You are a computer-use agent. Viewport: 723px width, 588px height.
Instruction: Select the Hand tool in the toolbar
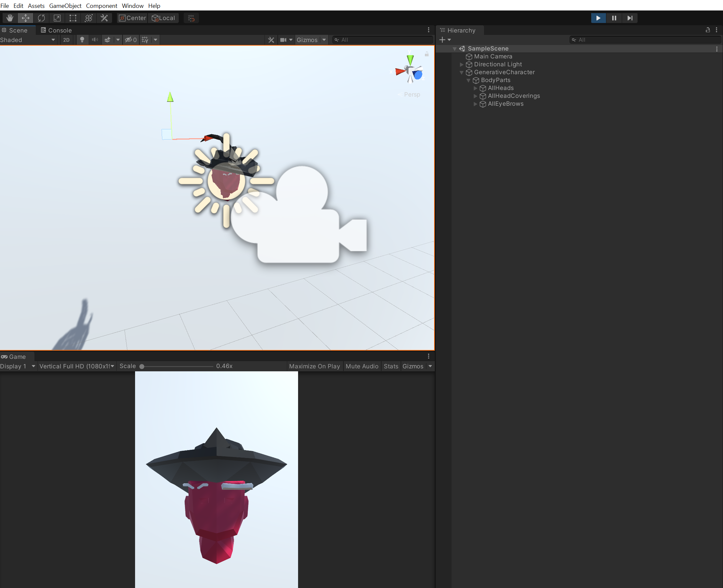(x=10, y=18)
